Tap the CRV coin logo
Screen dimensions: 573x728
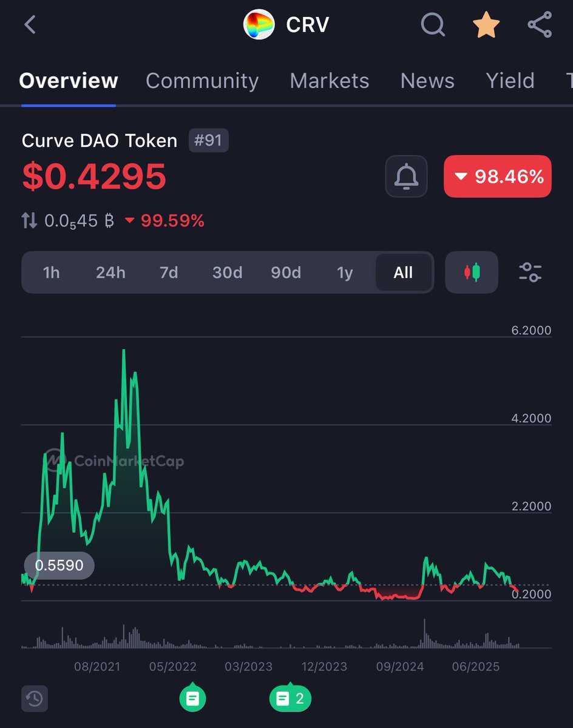pos(259,25)
